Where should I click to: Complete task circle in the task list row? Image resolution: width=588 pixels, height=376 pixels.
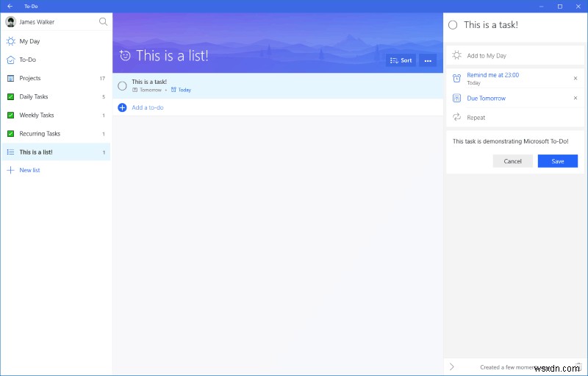(x=122, y=85)
